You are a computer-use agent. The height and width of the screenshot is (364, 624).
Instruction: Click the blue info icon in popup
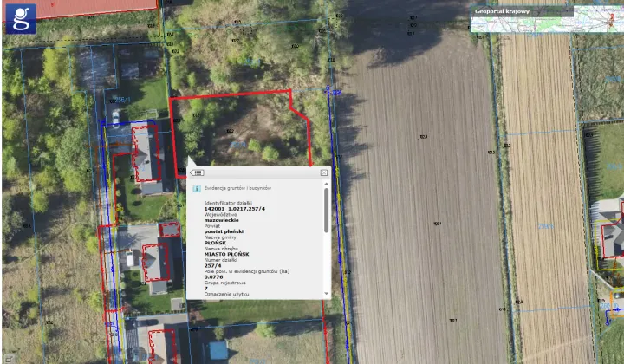tap(197, 189)
